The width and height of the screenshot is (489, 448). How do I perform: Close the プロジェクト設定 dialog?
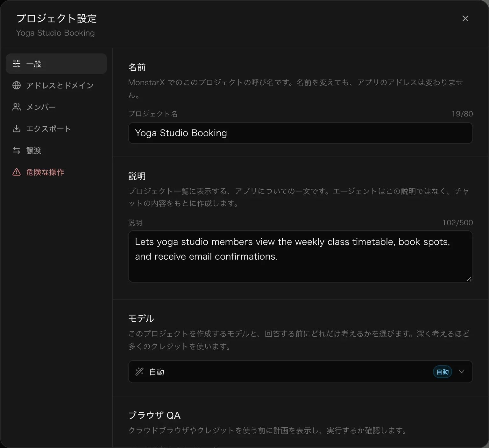465,18
